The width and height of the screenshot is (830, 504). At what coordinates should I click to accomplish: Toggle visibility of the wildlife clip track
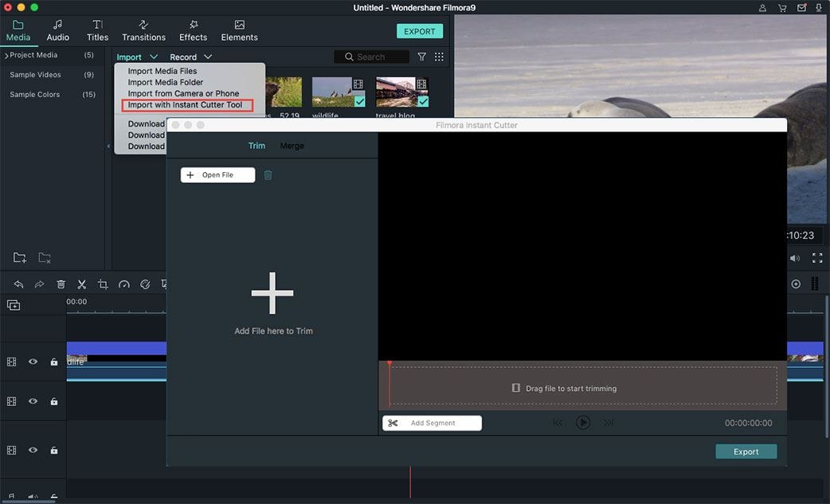pyautogui.click(x=33, y=361)
